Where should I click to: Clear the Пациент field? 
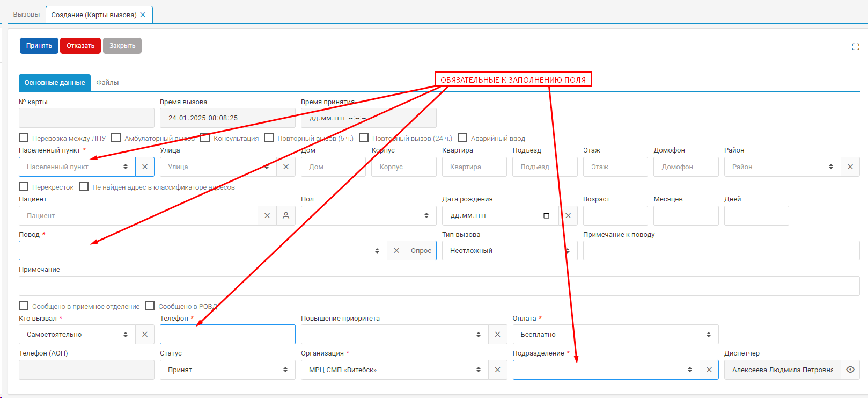pos(267,216)
